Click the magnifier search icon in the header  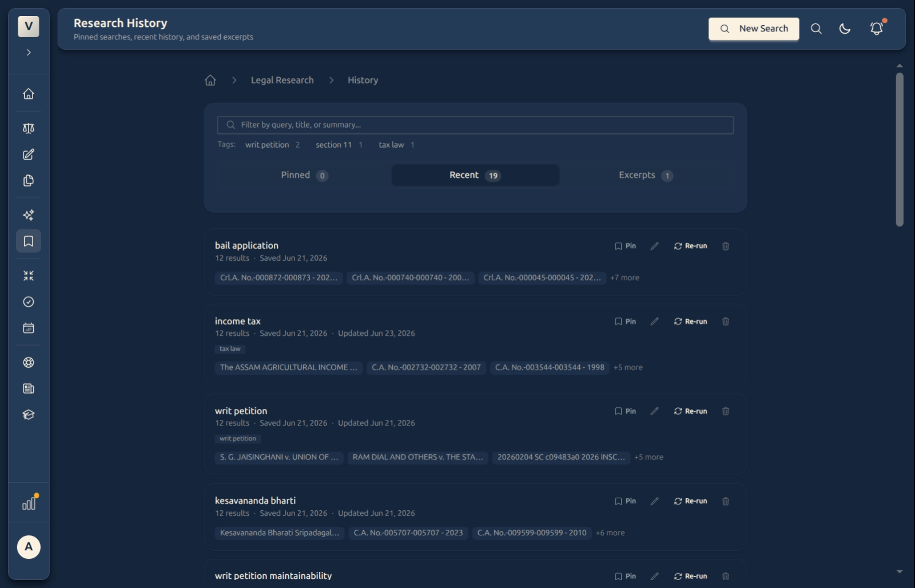tap(816, 29)
